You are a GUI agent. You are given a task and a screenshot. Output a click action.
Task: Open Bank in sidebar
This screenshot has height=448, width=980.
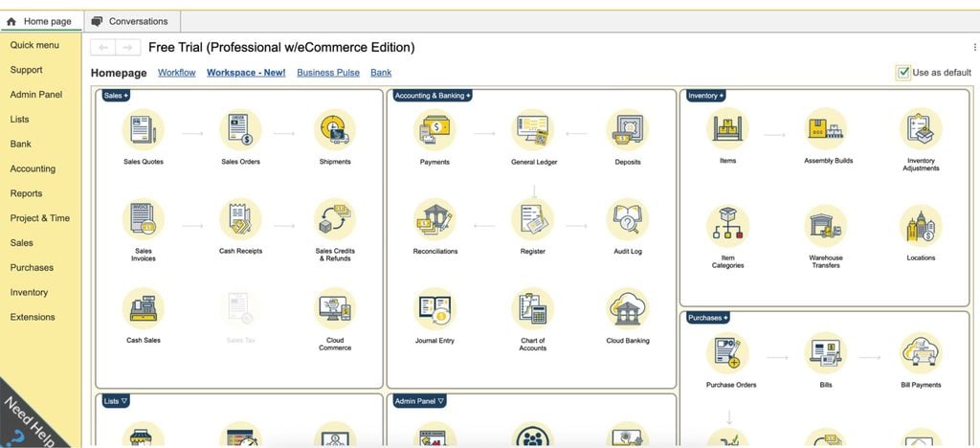pyautogui.click(x=21, y=144)
